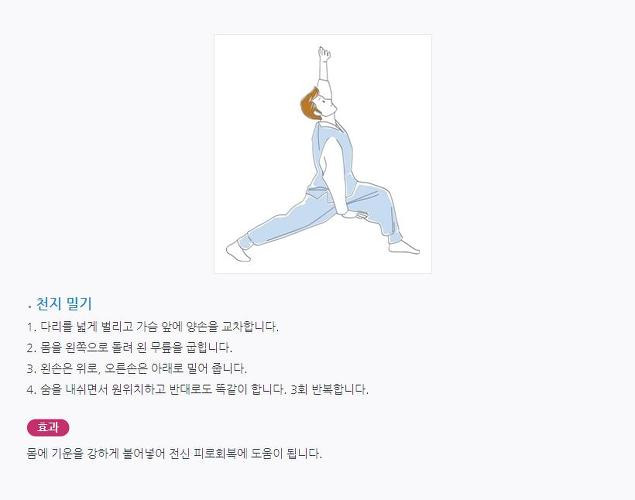Click step 4 about repeating three times
The image size is (635, 500).
point(198,389)
